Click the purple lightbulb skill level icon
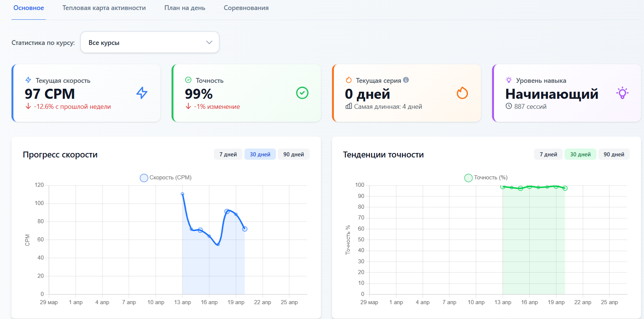The height and width of the screenshot is (319, 644). [x=622, y=93]
